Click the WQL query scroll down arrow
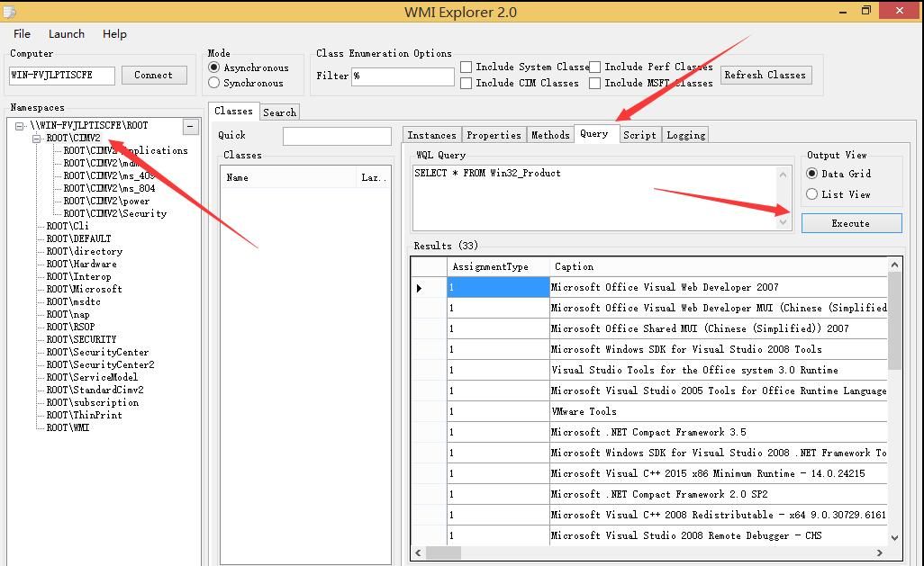 coord(784,222)
